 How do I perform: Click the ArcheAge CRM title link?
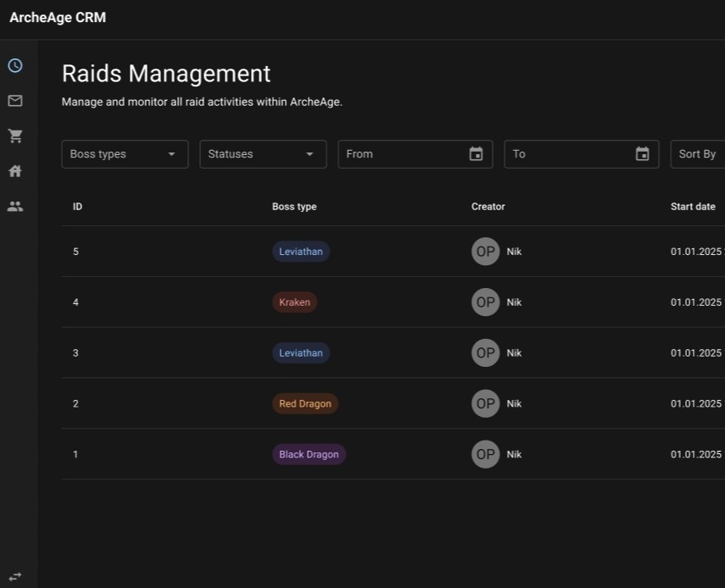[58, 18]
